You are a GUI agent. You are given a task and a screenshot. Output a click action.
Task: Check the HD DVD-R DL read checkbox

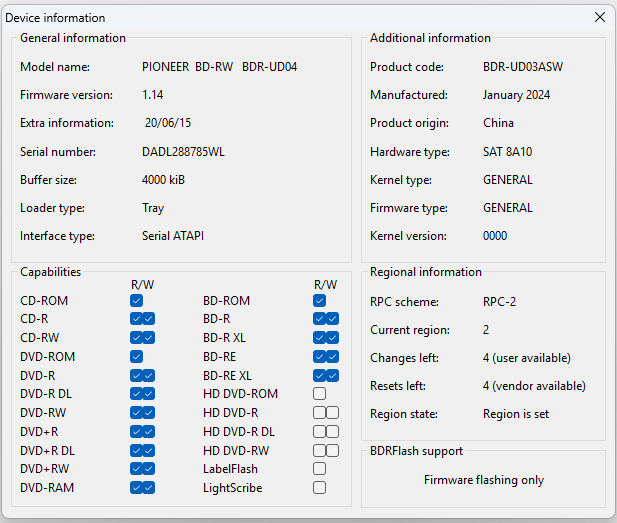[x=320, y=432]
